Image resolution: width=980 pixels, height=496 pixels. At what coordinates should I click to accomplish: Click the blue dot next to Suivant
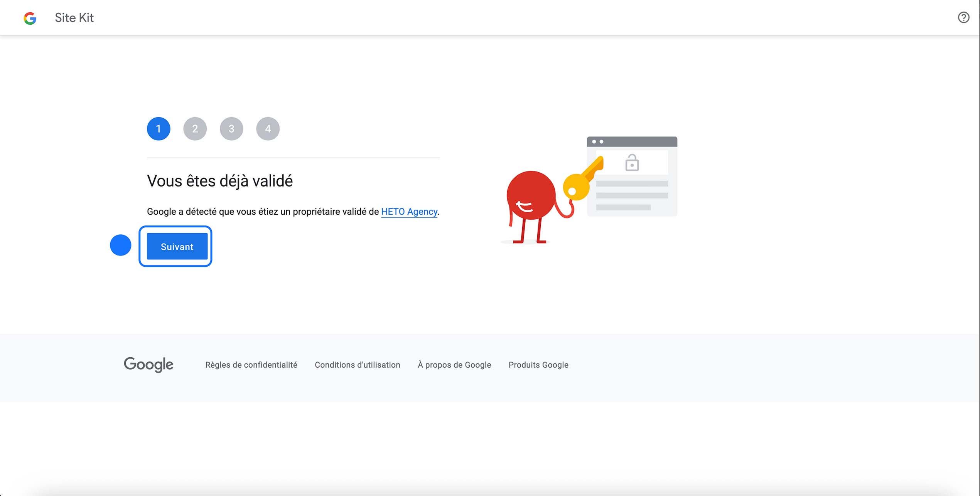click(120, 245)
